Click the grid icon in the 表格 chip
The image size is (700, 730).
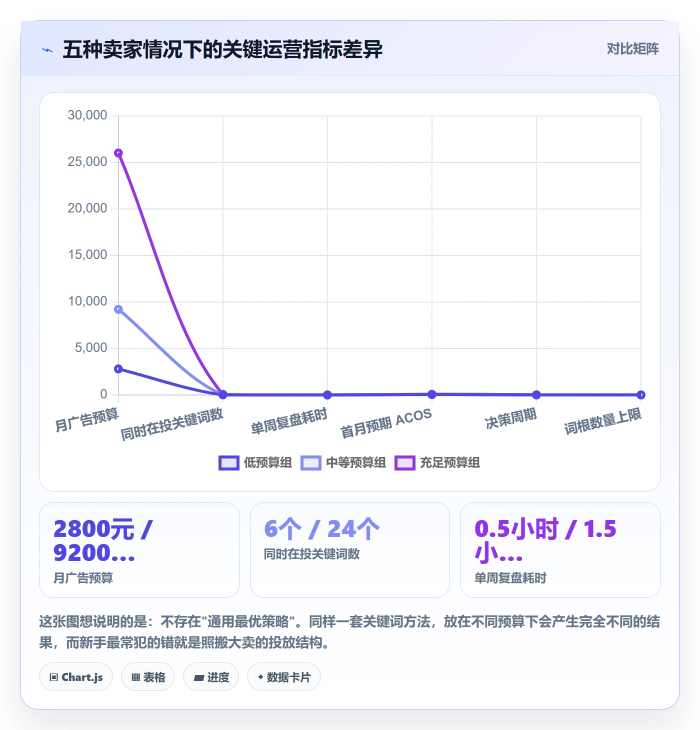click(135, 677)
